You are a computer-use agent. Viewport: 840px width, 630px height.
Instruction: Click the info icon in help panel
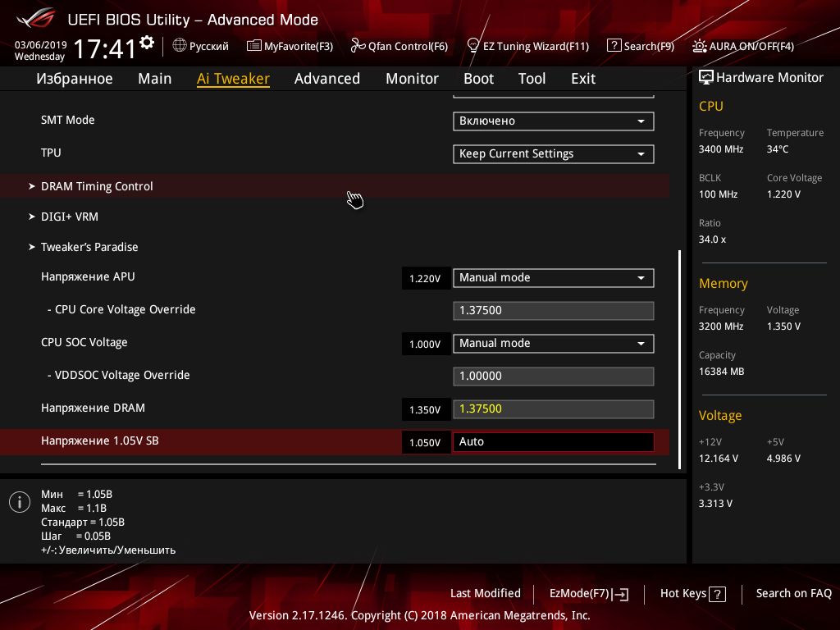click(20, 502)
